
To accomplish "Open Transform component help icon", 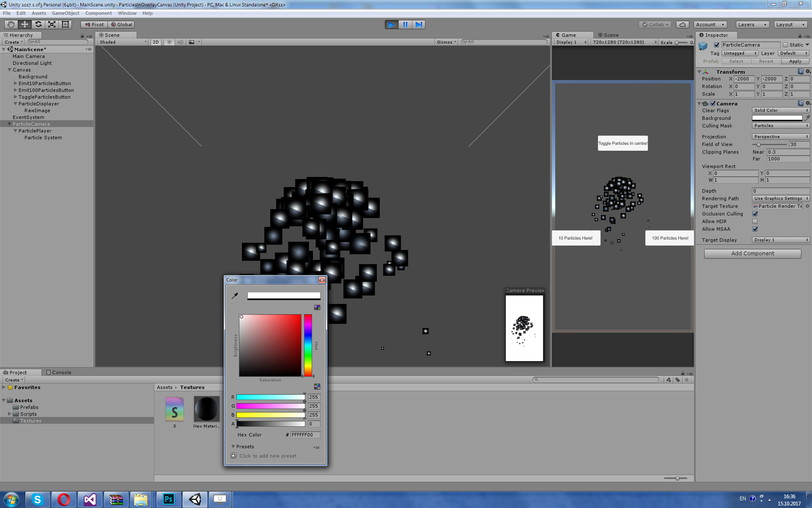I will pyautogui.click(x=801, y=72).
